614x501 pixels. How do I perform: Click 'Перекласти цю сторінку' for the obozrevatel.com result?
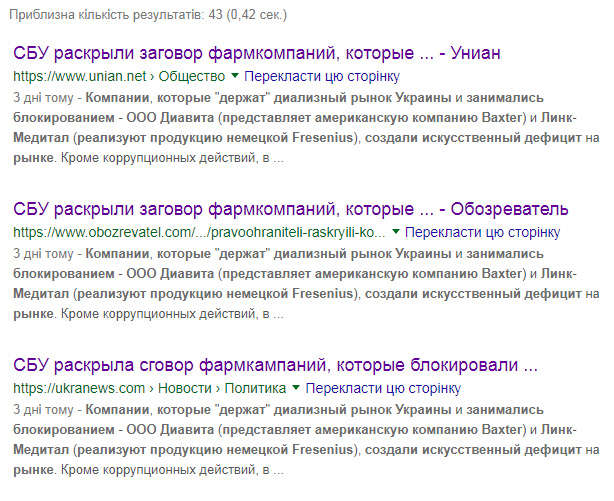click(x=482, y=232)
